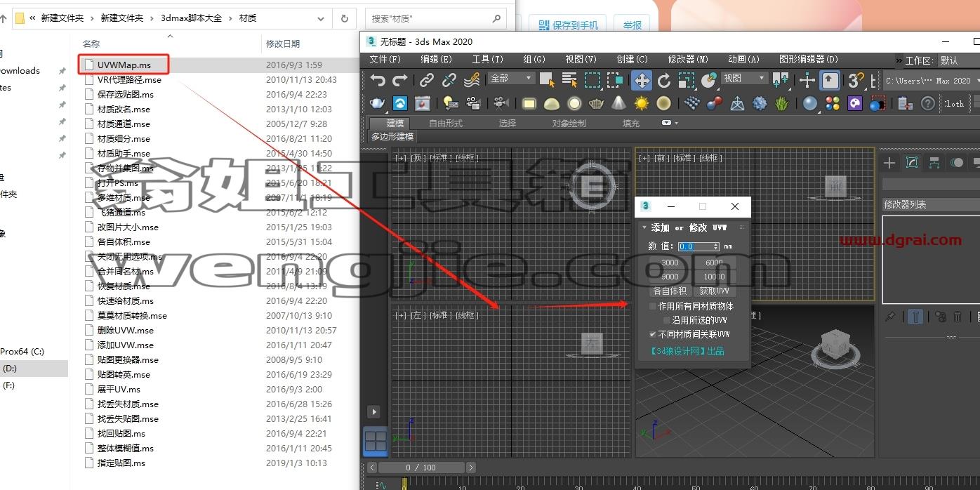
Task: Open the 图形编辑器(D) menu
Action: point(809,60)
